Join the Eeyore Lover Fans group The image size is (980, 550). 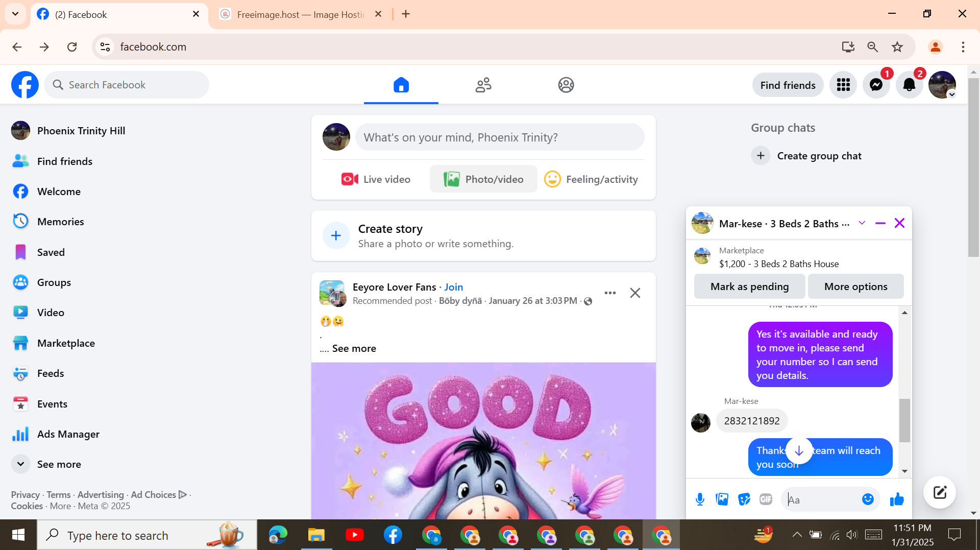pos(454,287)
